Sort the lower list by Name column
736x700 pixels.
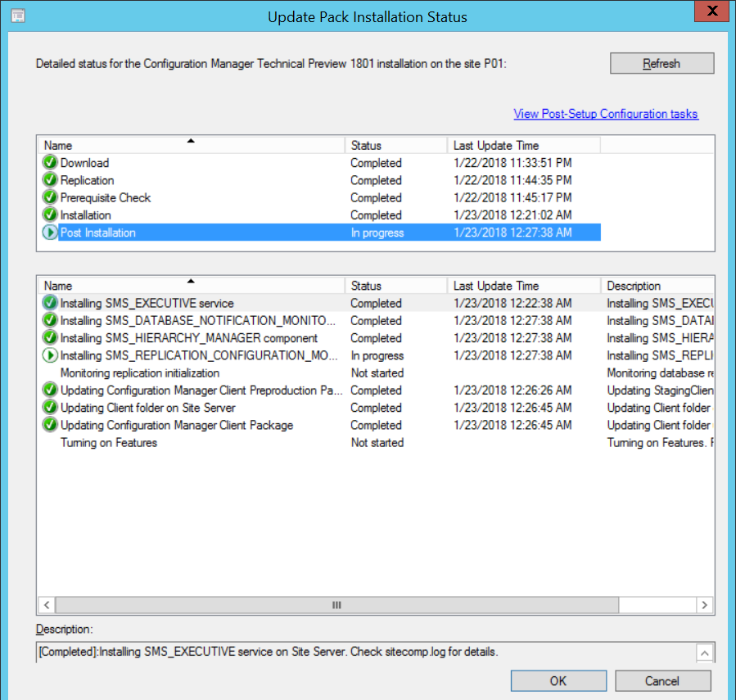click(191, 286)
